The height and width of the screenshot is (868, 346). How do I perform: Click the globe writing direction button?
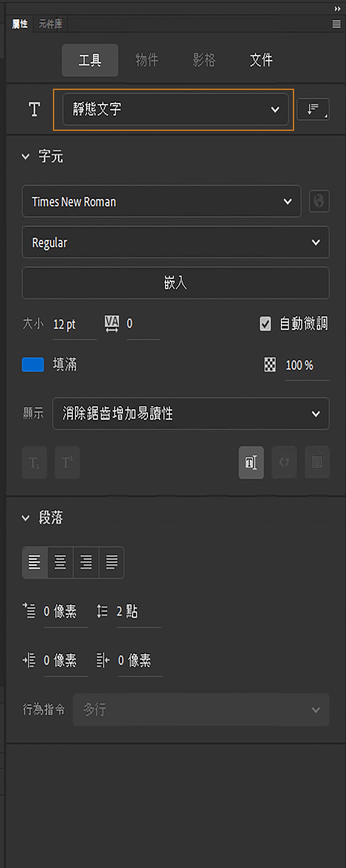pos(319,201)
